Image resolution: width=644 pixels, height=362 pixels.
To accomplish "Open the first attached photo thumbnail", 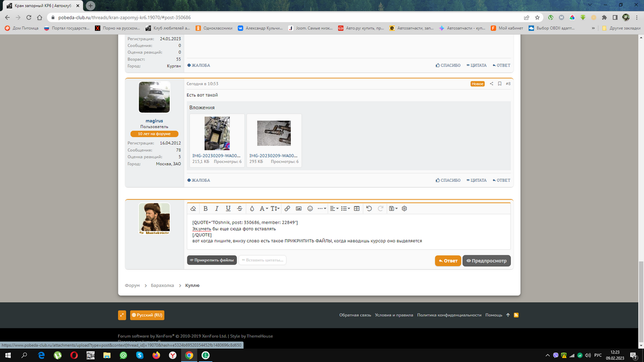I will pos(217,134).
